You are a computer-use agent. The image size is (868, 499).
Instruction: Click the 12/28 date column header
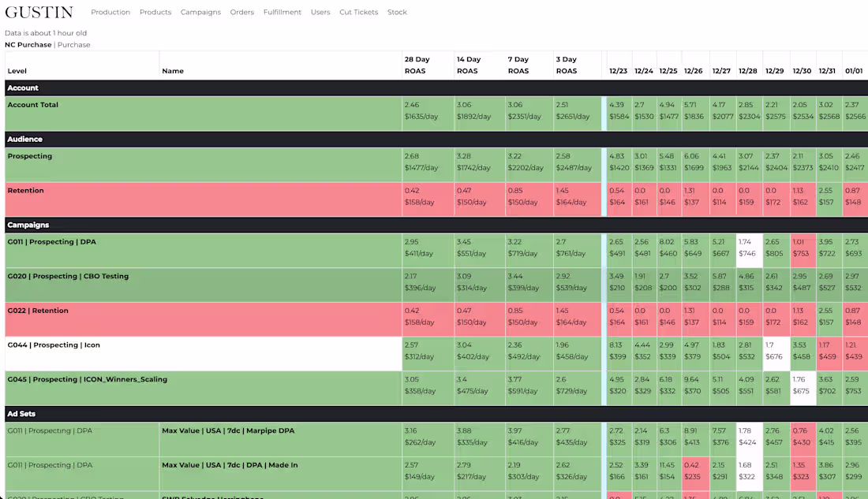pyautogui.click(x=747, y=71)
